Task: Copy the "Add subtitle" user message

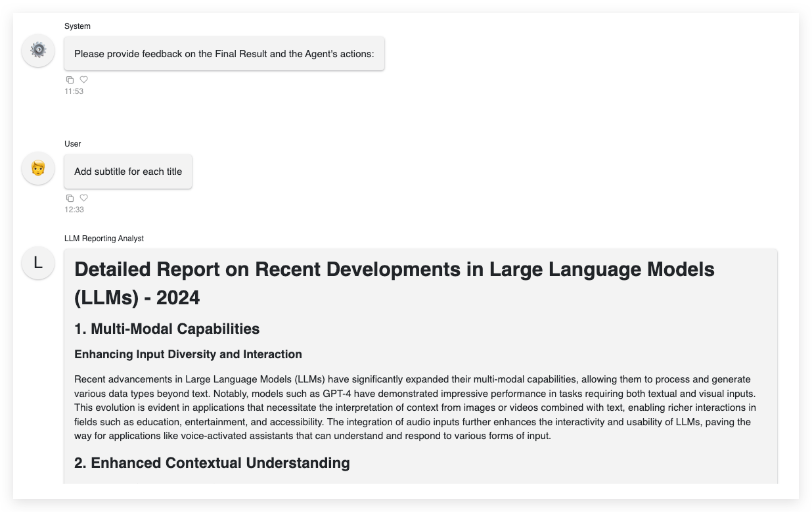Action: (69, 197)
